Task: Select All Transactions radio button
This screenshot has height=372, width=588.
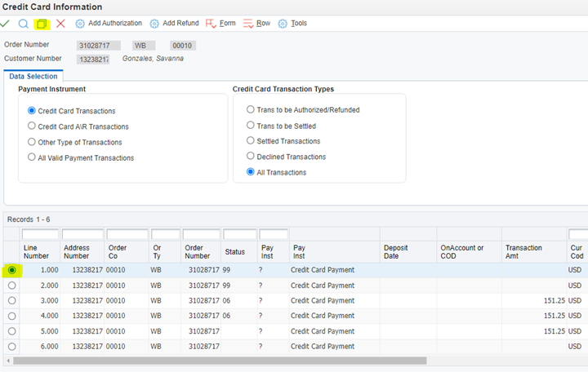Action: click(x=250, y=172)
